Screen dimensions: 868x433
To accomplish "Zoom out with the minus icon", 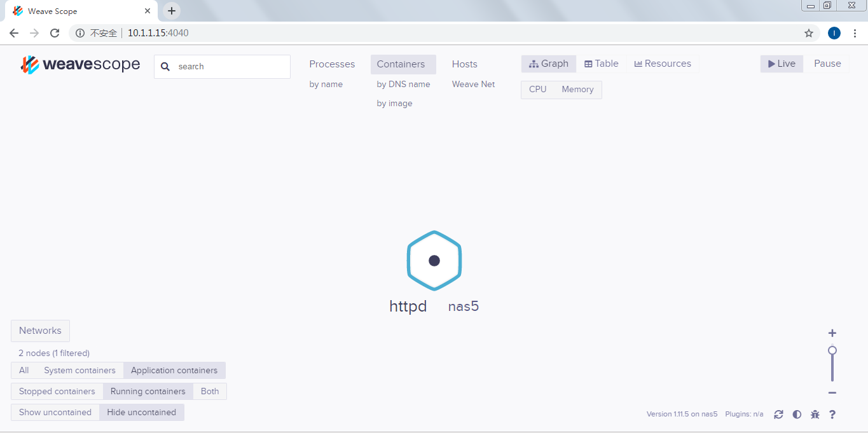I will coord(832,393).
